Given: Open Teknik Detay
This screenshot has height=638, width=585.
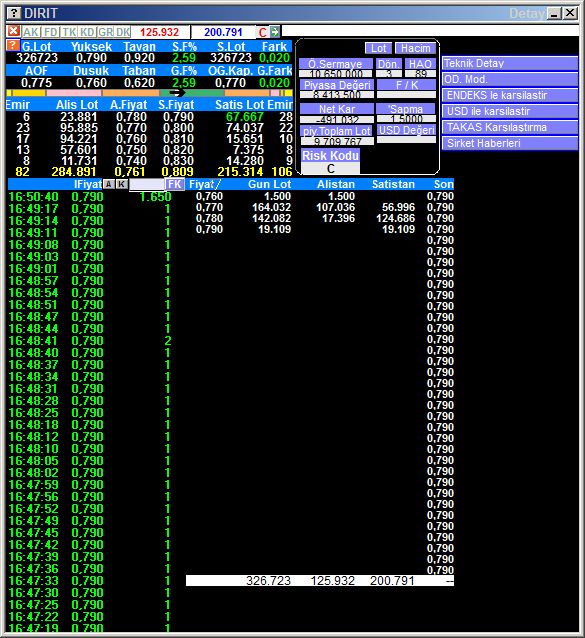Looking at the screenshot, I should coord(510,63).
